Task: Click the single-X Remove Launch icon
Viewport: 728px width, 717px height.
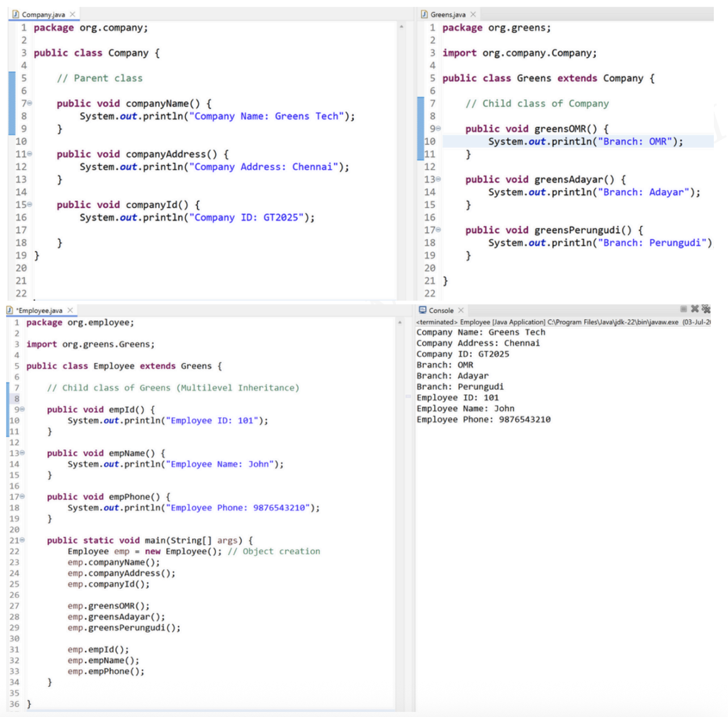Action: pos(695,309)
